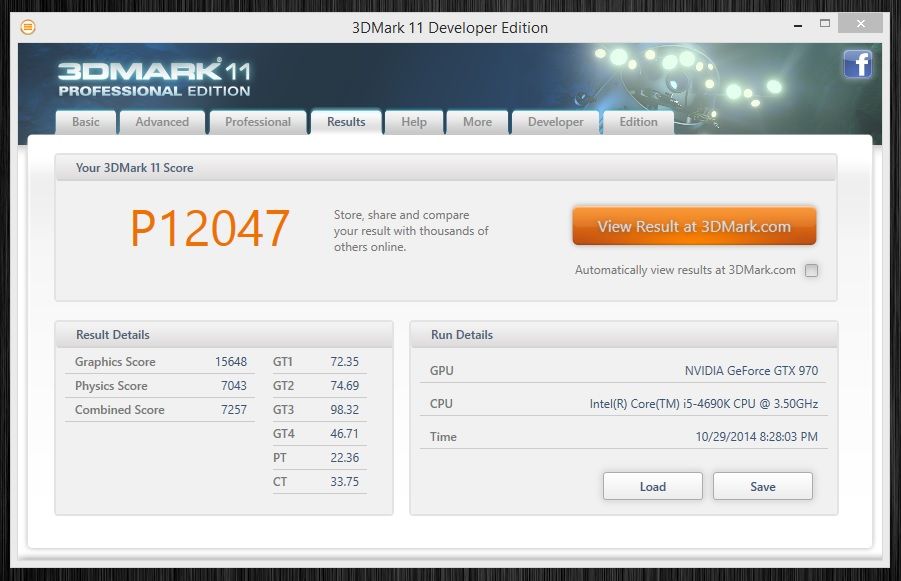Screen dimensions: 901x581
Task: Click the Combined Score label
Action: pyautogui.click(x=120, y=410)
